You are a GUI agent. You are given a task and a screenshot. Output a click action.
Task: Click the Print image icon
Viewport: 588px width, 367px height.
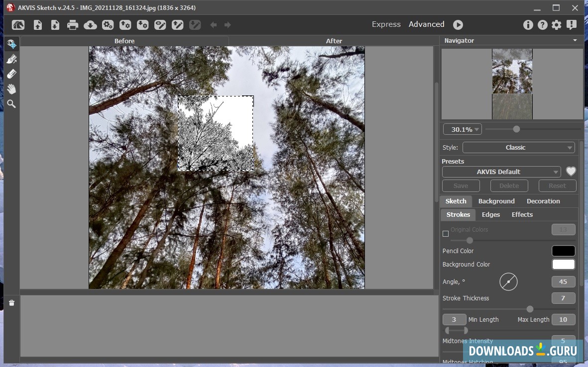pos(73,25)
